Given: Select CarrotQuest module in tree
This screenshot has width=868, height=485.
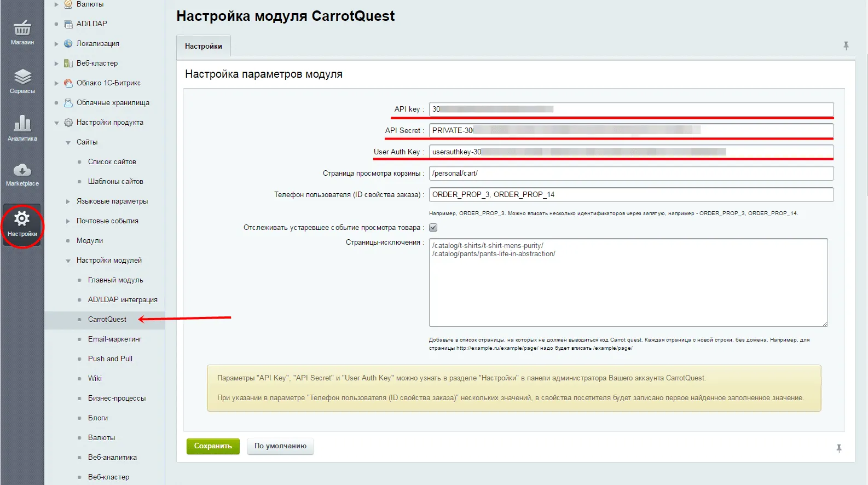Looking at the screenshot, I should [107, 319].
